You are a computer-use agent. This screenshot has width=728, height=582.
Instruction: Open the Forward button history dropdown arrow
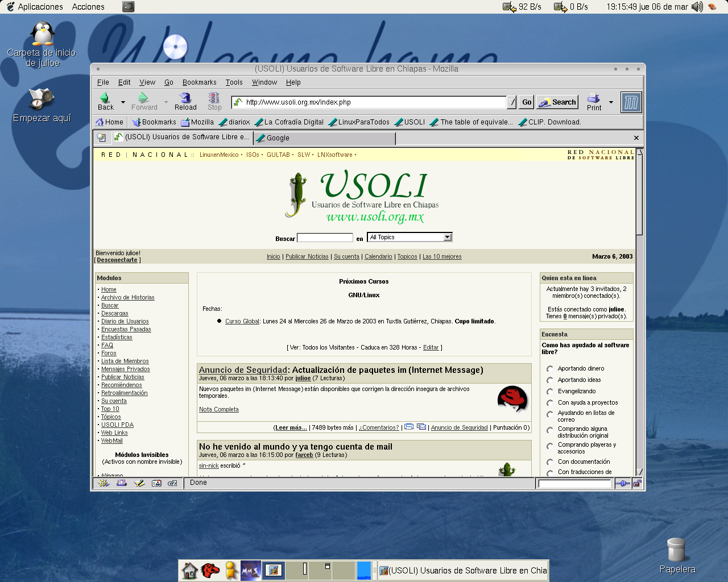pyautogui.click(x=166, y=102)
